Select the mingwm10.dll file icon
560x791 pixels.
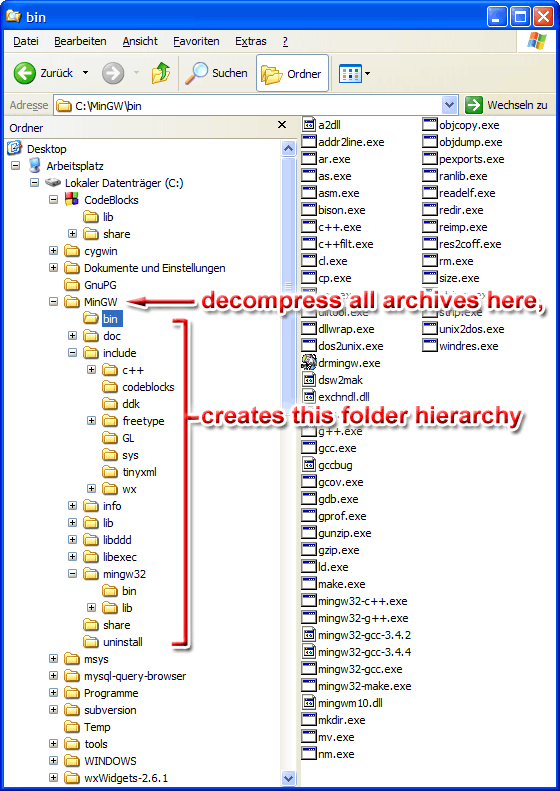click(x=309, y=703)
